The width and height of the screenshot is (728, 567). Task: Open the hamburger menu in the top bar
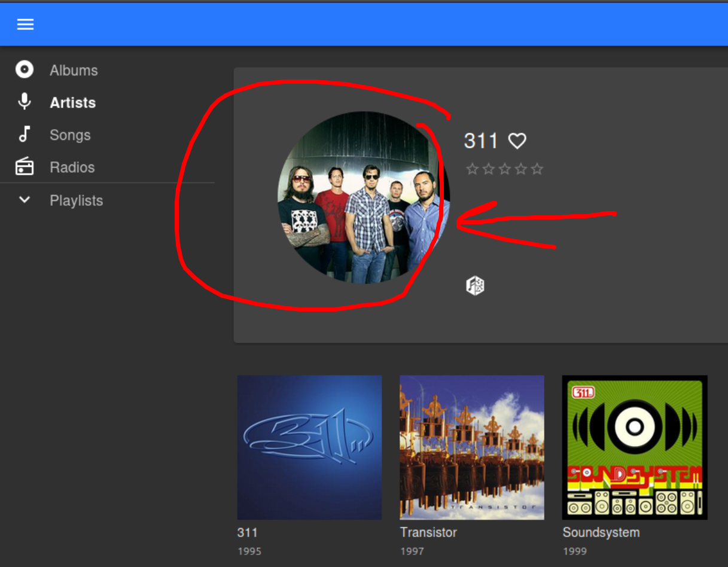pos(25,24)
